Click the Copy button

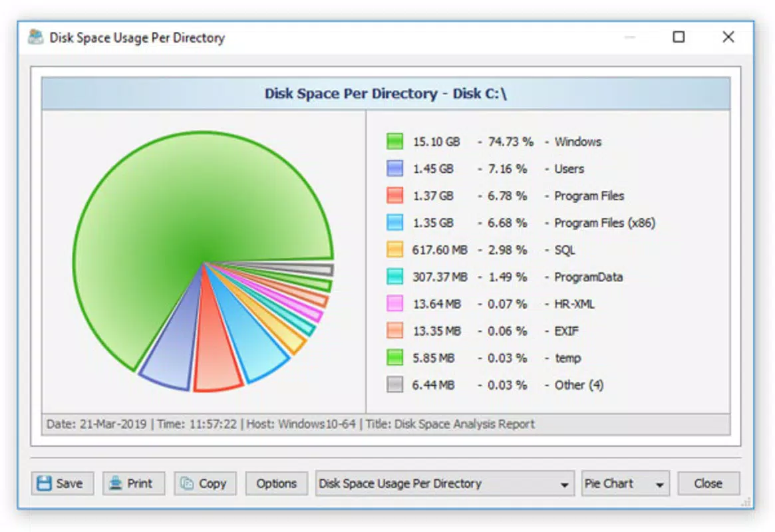coord(205,483)
